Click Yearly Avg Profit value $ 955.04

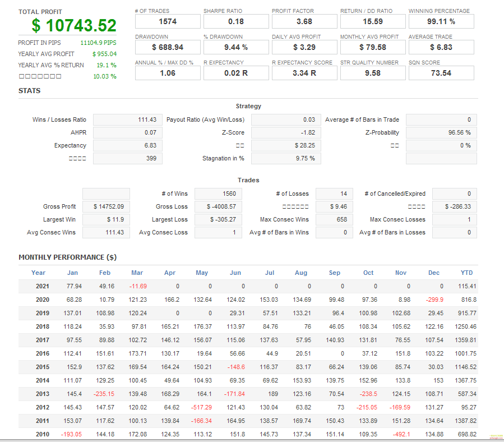pyautogui.click(x=104, y=54)
